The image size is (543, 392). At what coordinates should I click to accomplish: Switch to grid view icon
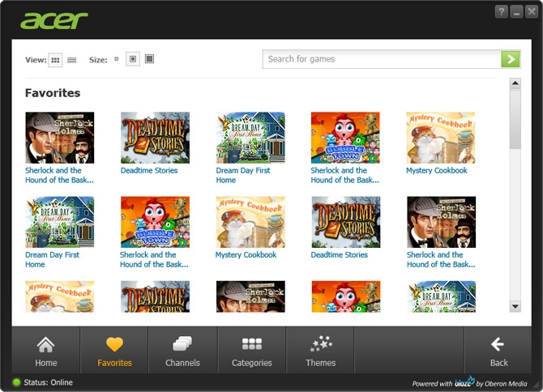55,60
